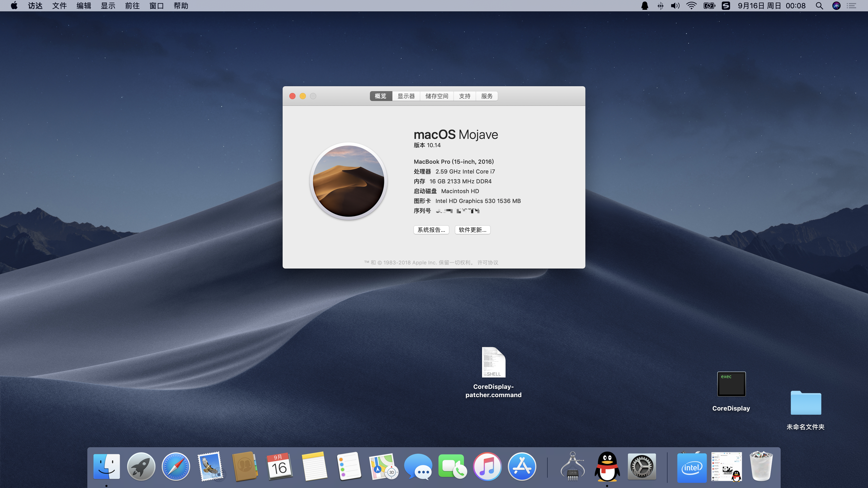This screenshot has height=488, width=868.
Task: Open Spotlight search magnifier
Action: tap(819, 6)
